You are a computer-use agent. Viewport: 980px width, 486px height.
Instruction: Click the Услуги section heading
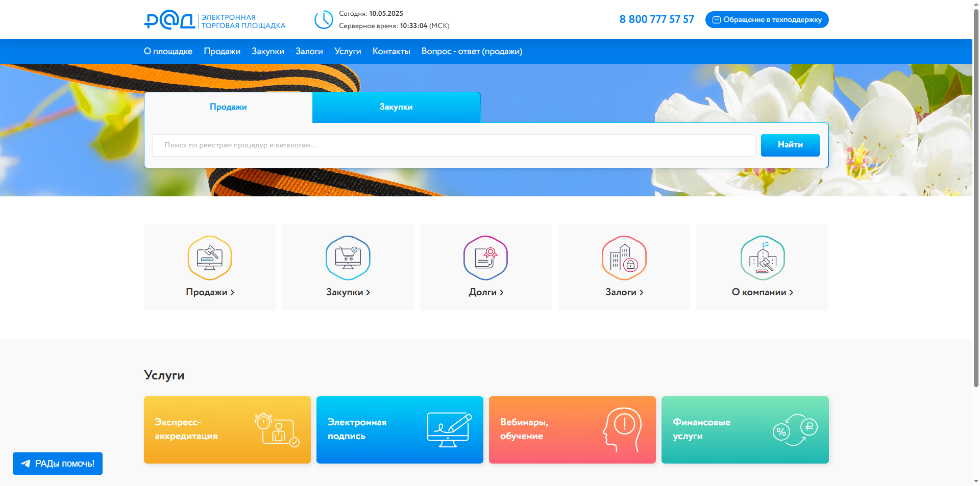(164, 375)
